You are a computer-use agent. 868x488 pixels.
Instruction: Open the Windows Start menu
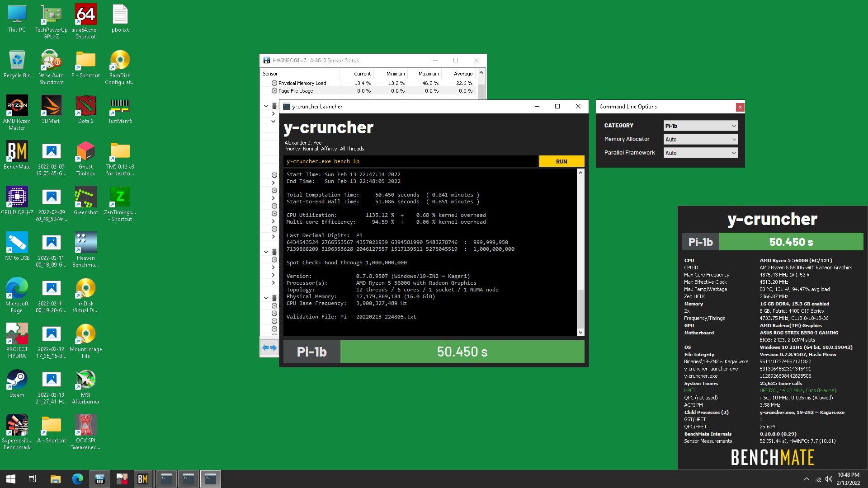pos(11,479)
